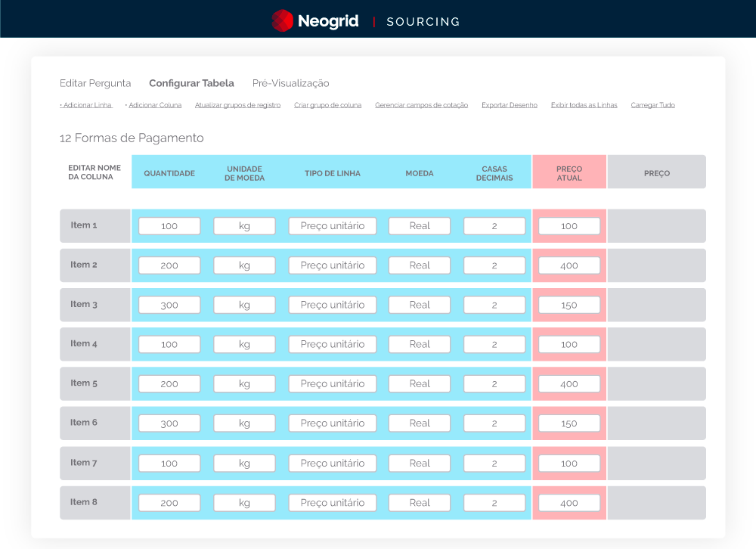Click Item 6 Preço Atual field

tap(569, 423)
